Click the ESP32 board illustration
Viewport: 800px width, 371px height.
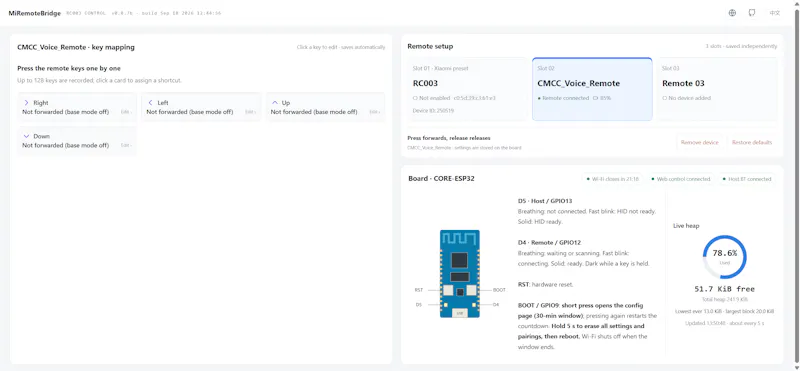pyautogui.click(x=460, y=274)
